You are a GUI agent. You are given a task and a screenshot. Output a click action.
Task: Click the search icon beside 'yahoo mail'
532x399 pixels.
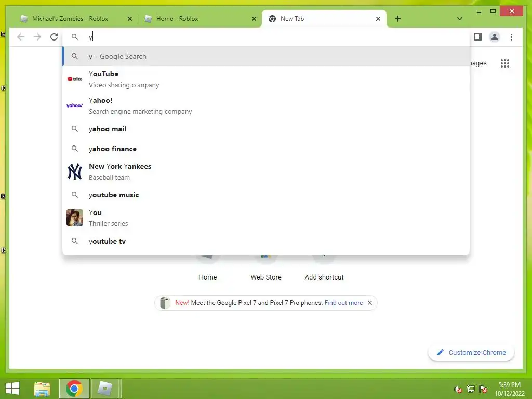tap(75, 129)
